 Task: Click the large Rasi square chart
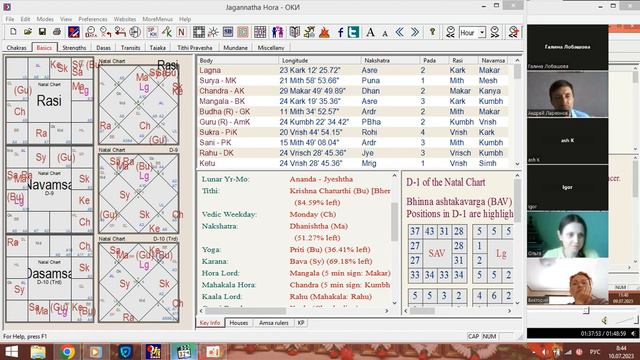point(49,100)
